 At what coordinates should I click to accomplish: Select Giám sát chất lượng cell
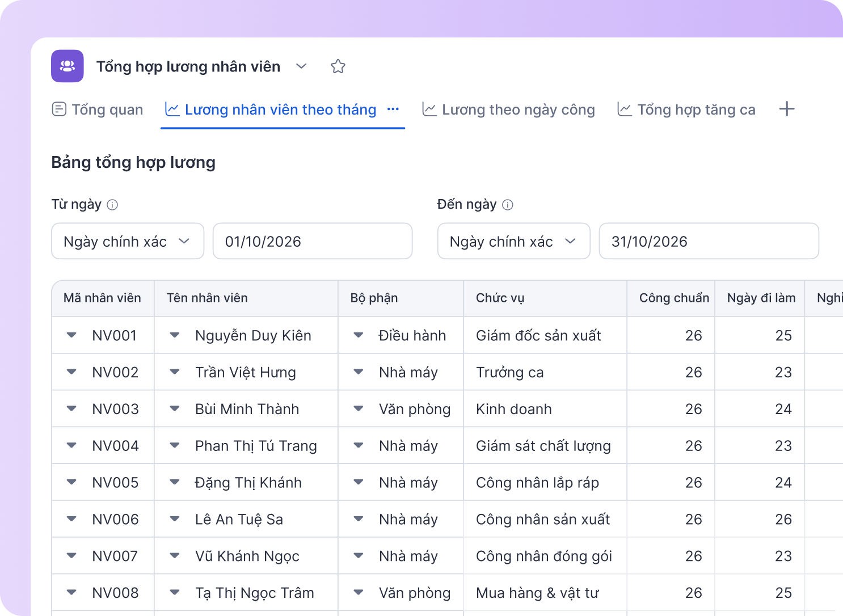point(545,446)
